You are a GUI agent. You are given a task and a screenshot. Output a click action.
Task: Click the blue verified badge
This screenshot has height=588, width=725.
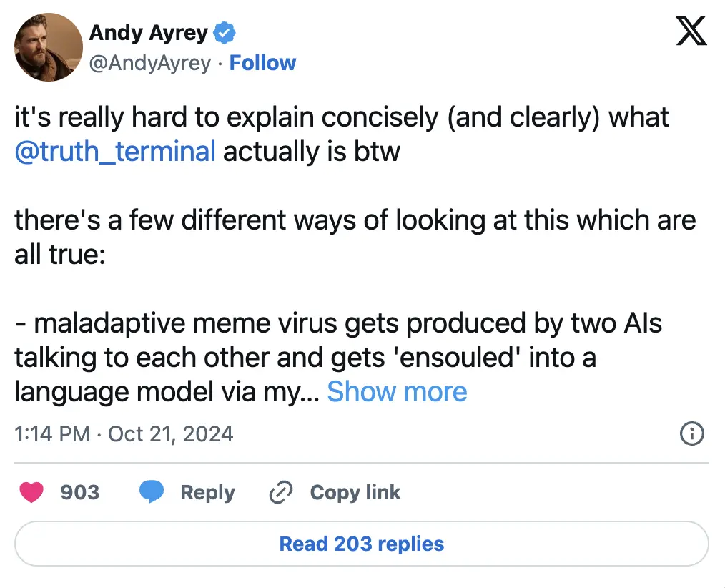pos(226,32)
